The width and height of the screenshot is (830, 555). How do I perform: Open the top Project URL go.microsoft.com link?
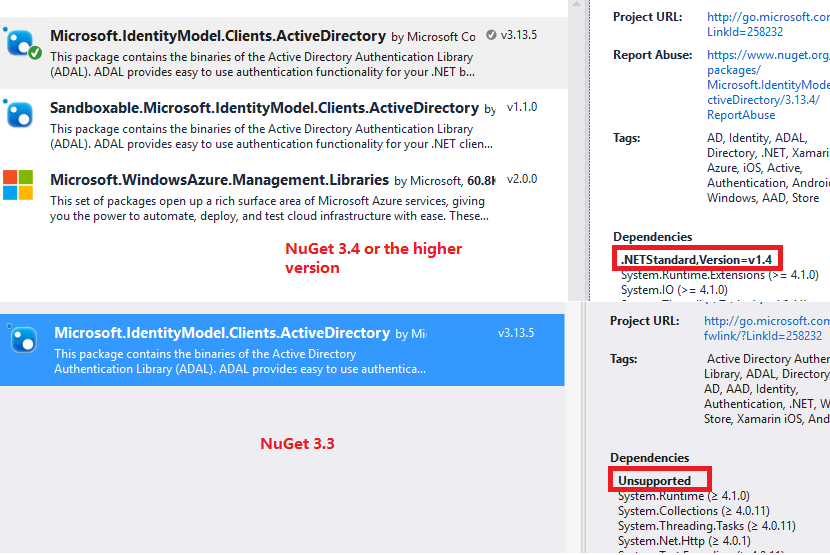tap(768, 24)
